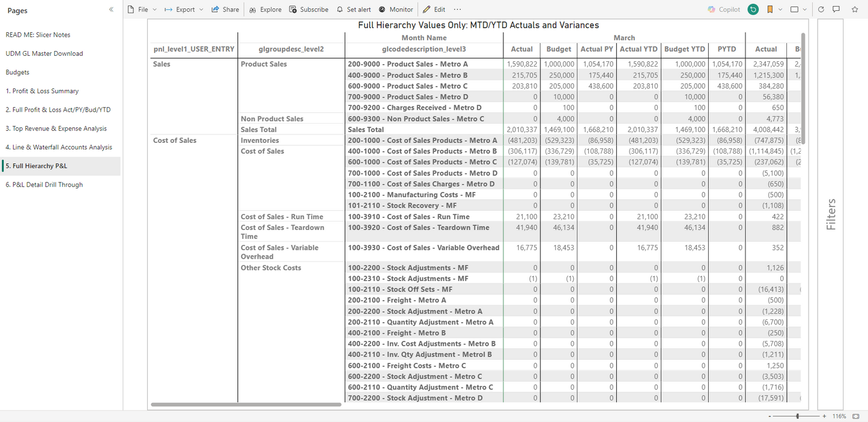Click the view rectangle icon
The height and width of the screenshot is (422, 868).
pos(795,10)
